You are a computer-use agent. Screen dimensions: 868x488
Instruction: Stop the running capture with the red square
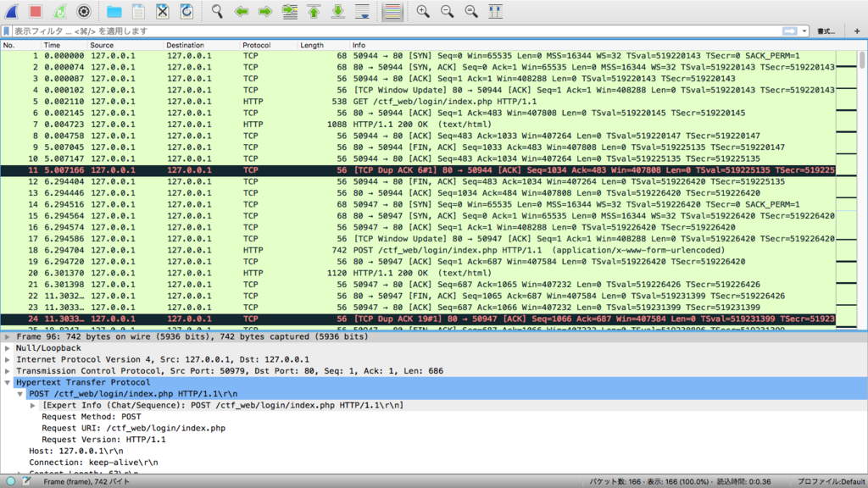point(36,11)
